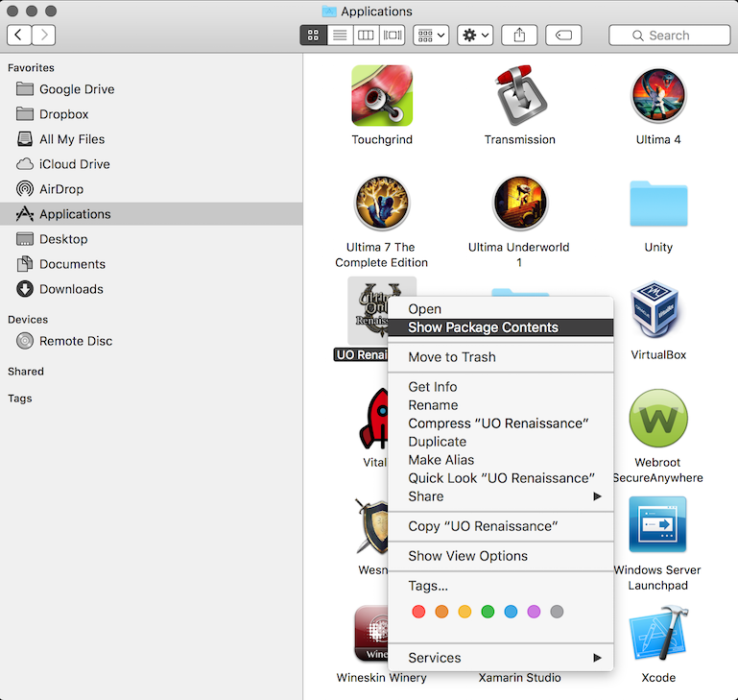
Task: Go back with the back arrow
Action: [x=19, y=35]
